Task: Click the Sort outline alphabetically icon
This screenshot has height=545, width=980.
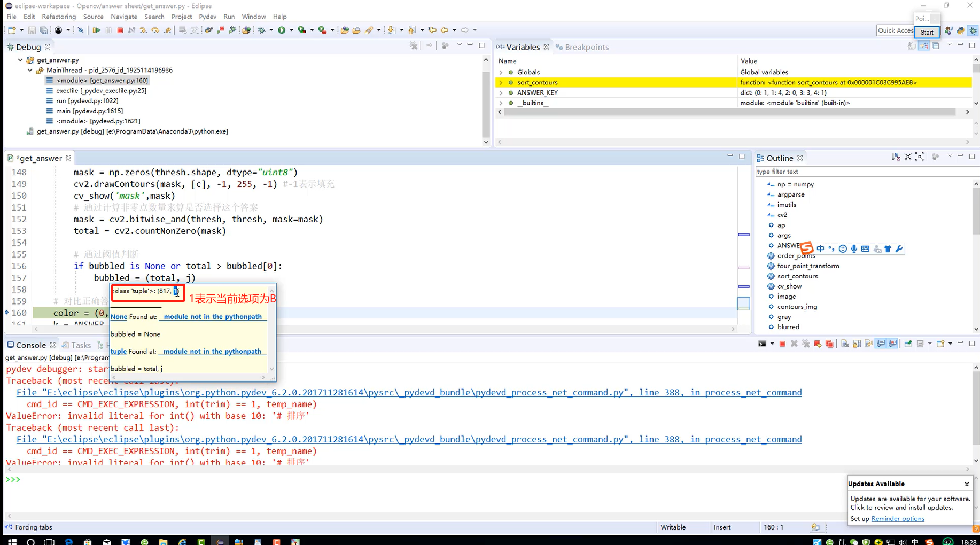Action: point(896,157)
